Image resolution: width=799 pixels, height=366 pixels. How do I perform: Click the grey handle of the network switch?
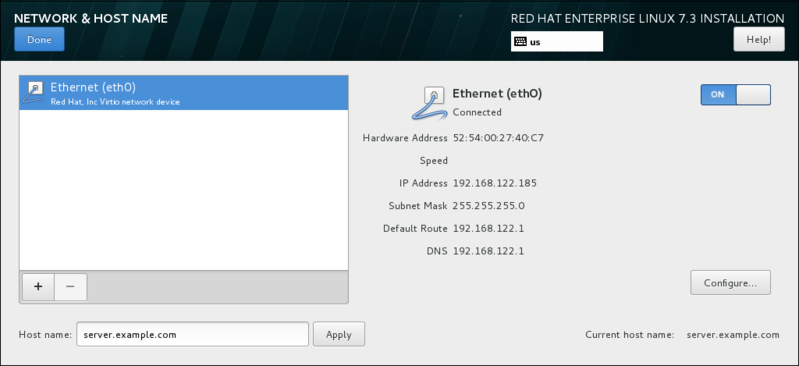tap(753, 95)
